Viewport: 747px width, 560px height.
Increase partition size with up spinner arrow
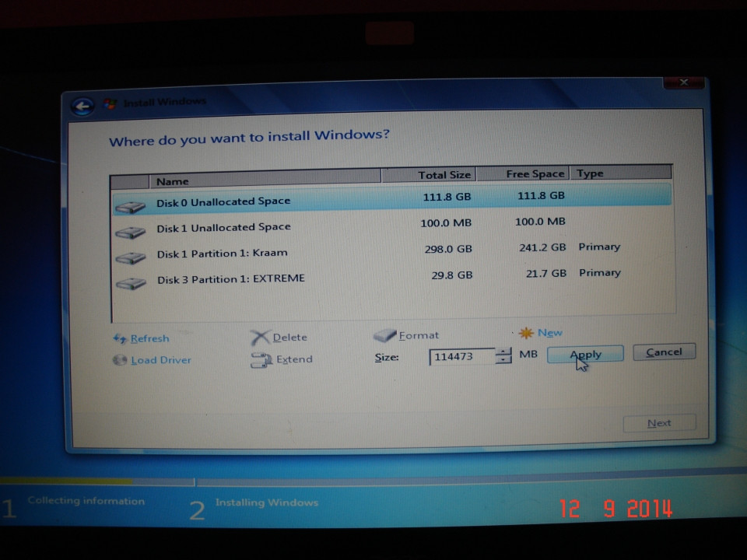503,352
